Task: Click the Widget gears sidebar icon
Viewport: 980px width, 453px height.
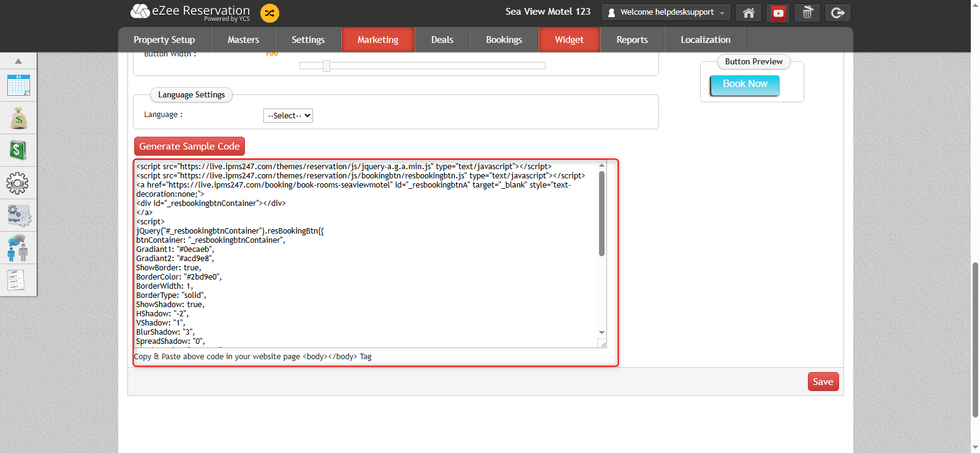Action: point(18,215)
